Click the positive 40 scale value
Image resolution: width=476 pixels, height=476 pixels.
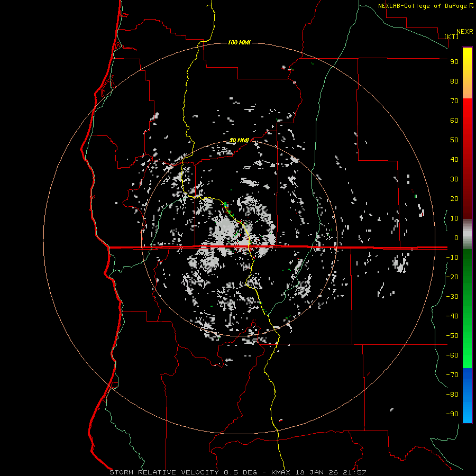pos(454,160)
